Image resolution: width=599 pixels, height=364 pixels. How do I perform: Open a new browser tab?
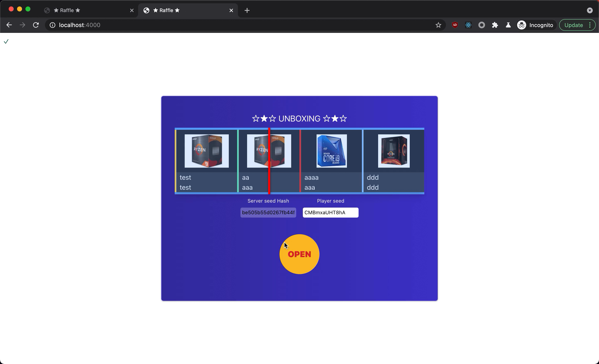coord(247,10)
